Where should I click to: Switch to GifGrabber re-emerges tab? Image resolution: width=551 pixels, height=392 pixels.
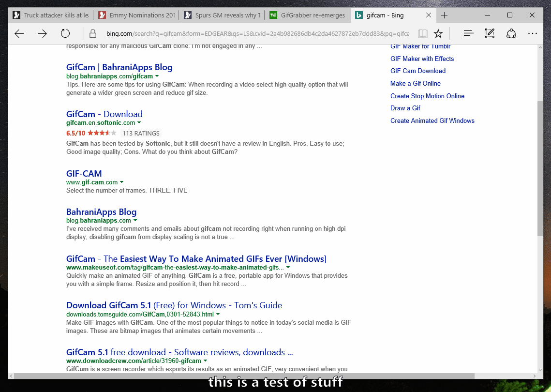(x=308, y=15)
